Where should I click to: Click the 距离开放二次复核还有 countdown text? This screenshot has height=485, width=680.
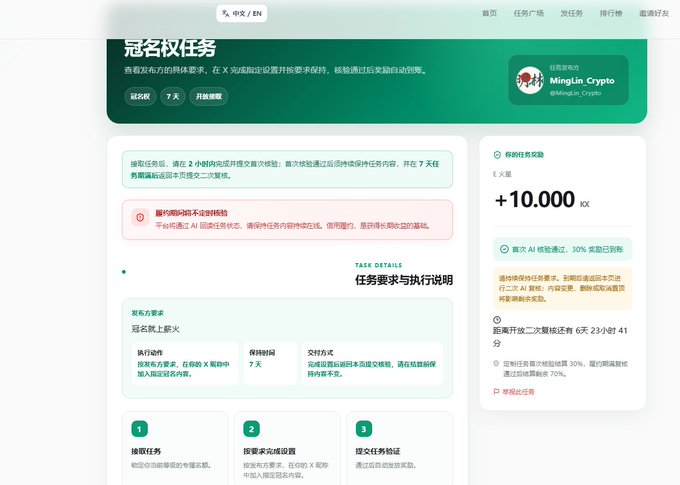coord(560,337)
